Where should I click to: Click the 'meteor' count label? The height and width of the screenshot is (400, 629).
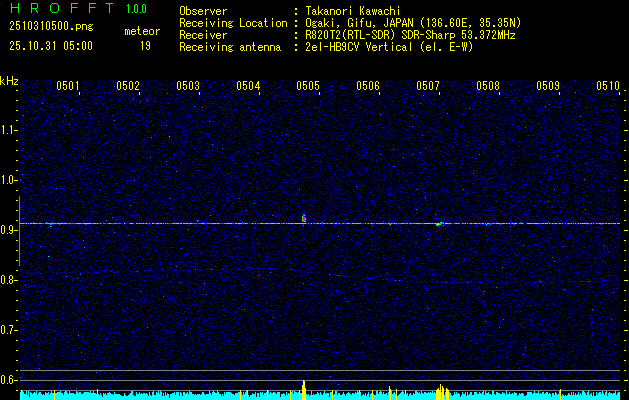(142, 31)
